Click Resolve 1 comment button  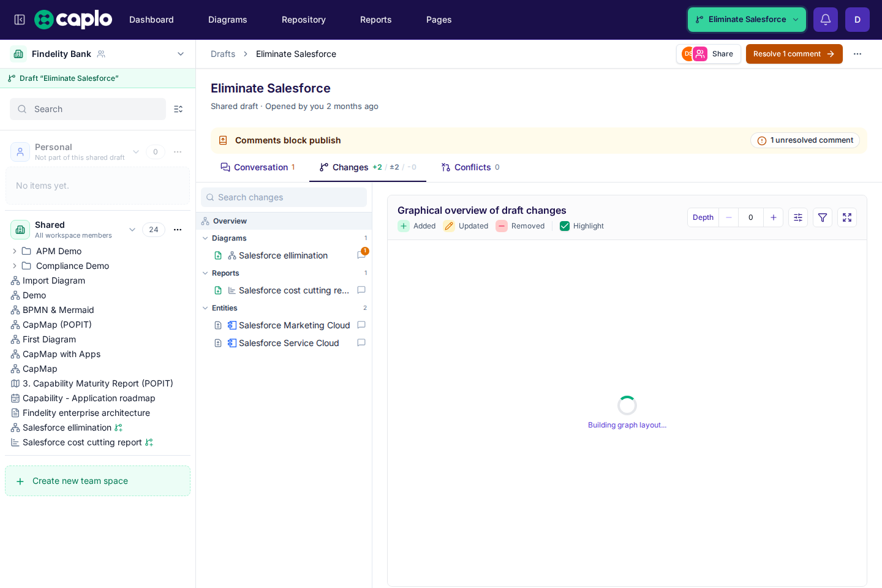[x=794, y=54]
